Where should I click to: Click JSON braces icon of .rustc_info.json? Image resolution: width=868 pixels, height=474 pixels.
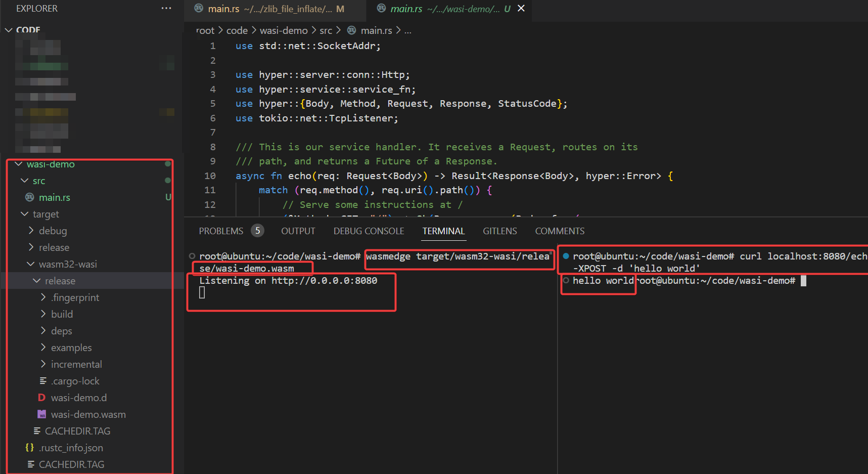[x=30, y=448]
